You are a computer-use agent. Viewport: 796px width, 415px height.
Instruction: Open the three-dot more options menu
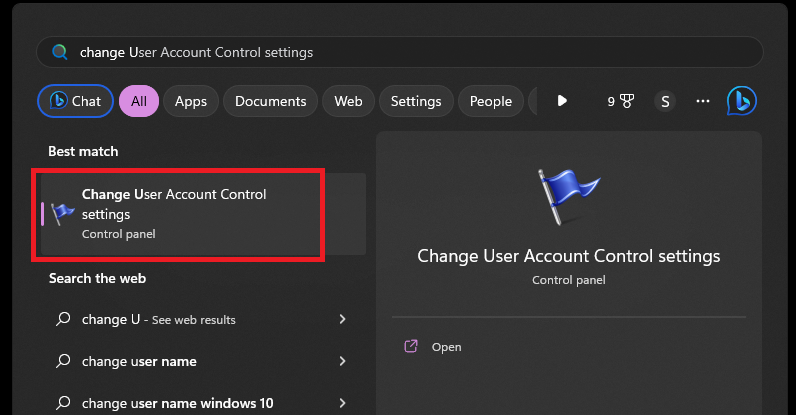click(703, 101)
